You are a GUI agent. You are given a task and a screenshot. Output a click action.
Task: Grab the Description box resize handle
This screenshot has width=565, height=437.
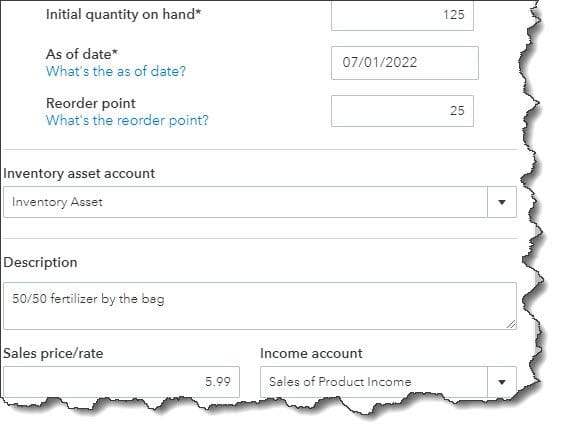511,324
